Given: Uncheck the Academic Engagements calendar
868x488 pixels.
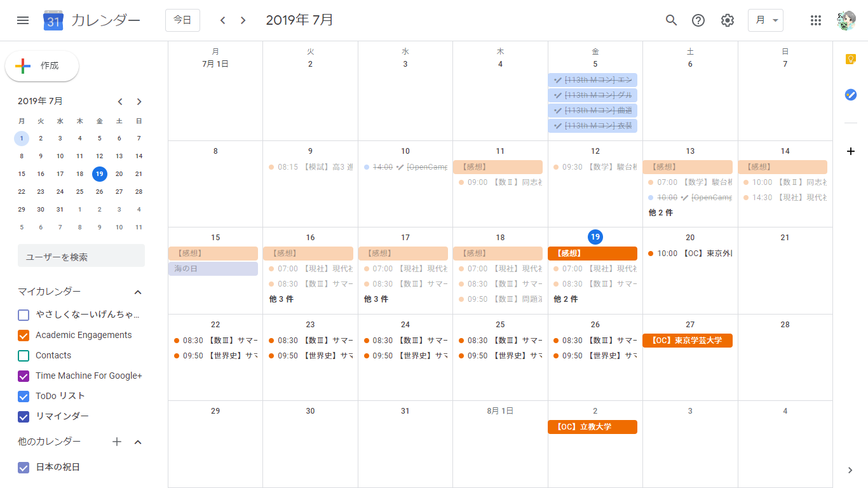Looking at the screenshot, I should pos(24,335).
